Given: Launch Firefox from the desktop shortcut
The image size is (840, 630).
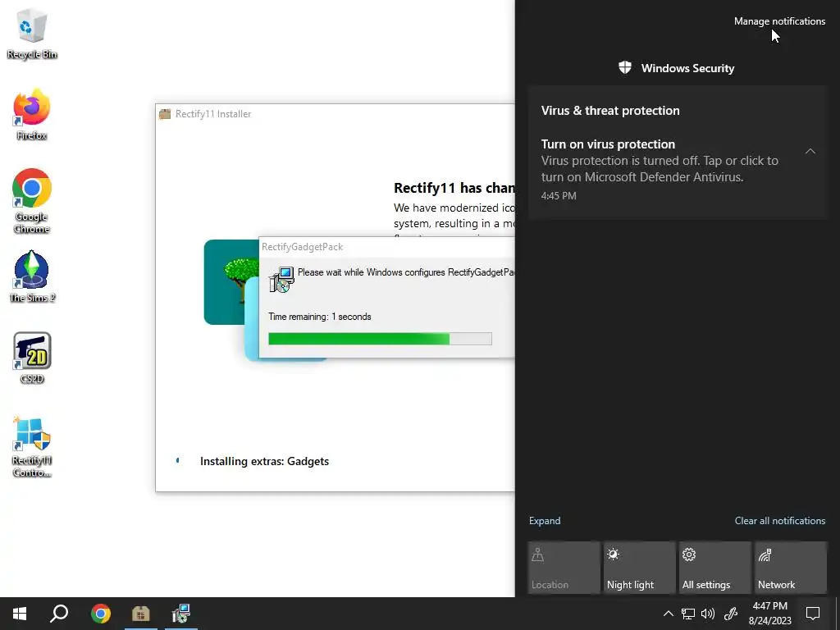Looking at the screenshot, I should pyautogui.click(x=32, y=114).
